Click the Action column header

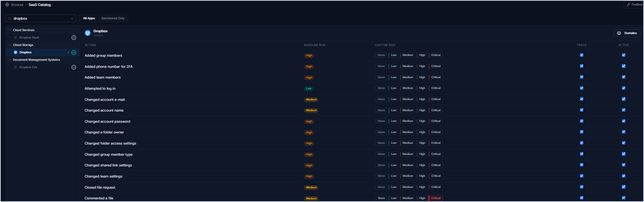tap(90, 45)
